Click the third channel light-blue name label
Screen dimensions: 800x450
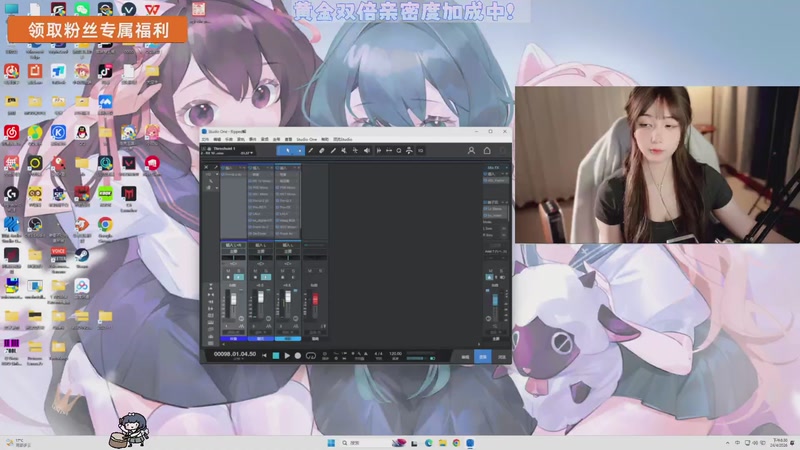[288, 339]
